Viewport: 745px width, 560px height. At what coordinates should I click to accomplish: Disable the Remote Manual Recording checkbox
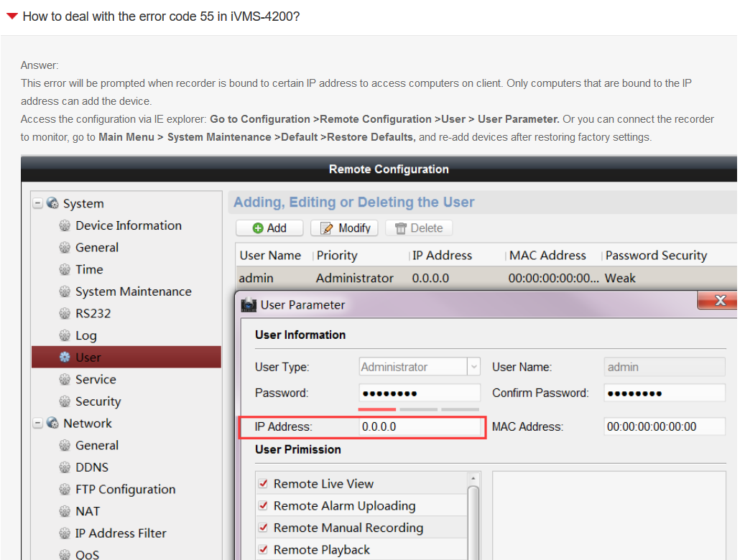[x=263, y=528]
